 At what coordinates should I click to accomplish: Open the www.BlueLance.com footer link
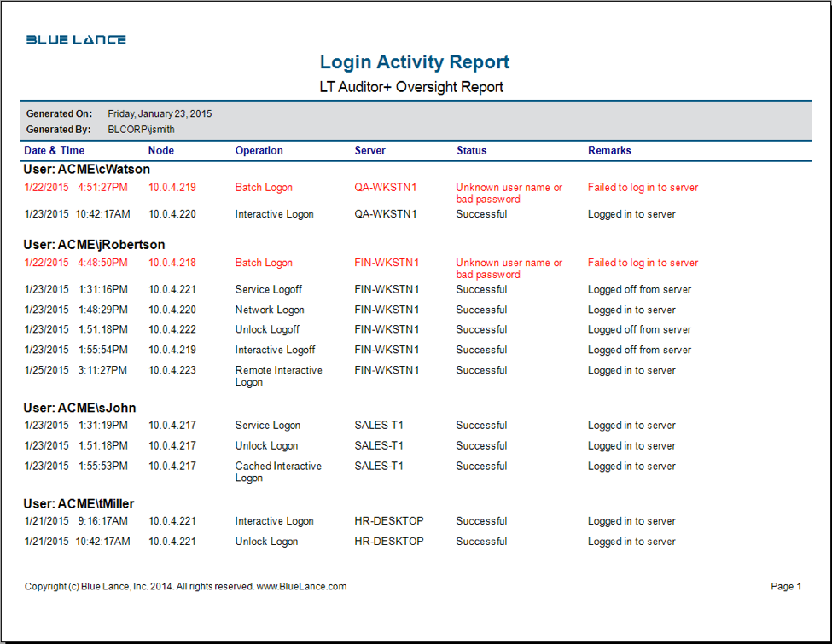(301, 587)
